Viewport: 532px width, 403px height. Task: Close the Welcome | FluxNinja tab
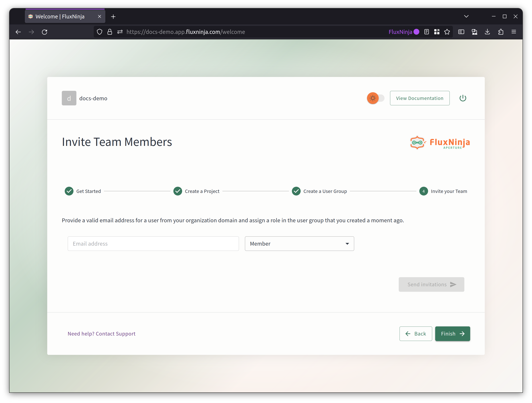[99, 16]
